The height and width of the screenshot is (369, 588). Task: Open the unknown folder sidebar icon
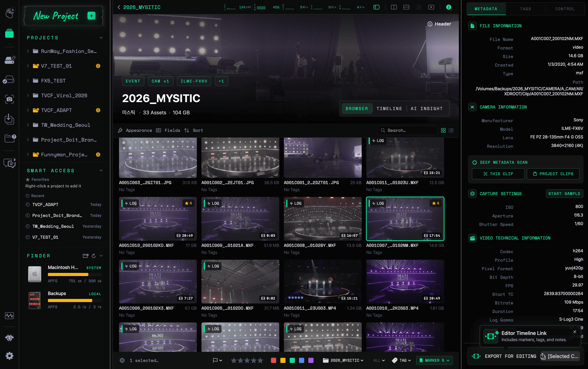pyautogui.click(x=10, y=138)
